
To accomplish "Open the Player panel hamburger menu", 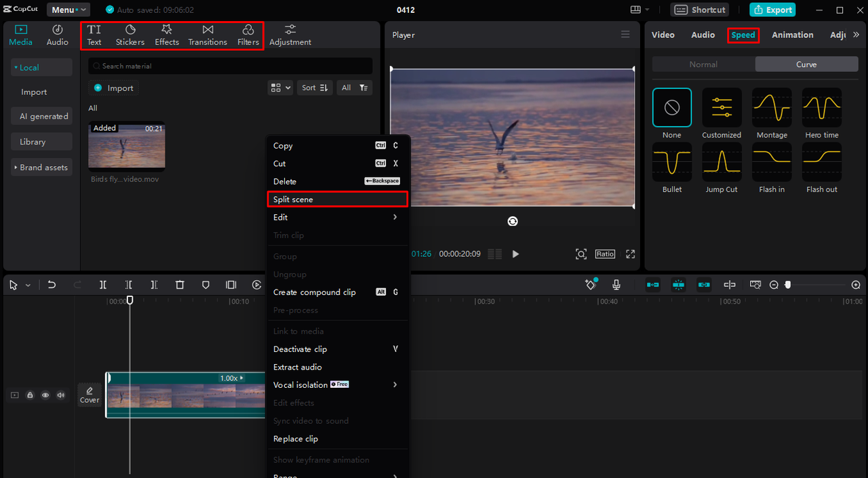I will 625,35.
